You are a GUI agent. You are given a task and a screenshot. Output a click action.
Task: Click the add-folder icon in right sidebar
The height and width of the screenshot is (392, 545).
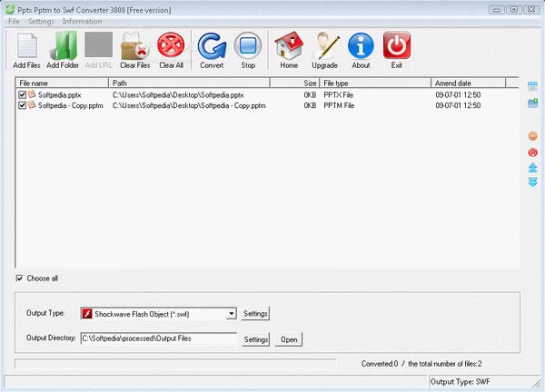pos(532,103)
